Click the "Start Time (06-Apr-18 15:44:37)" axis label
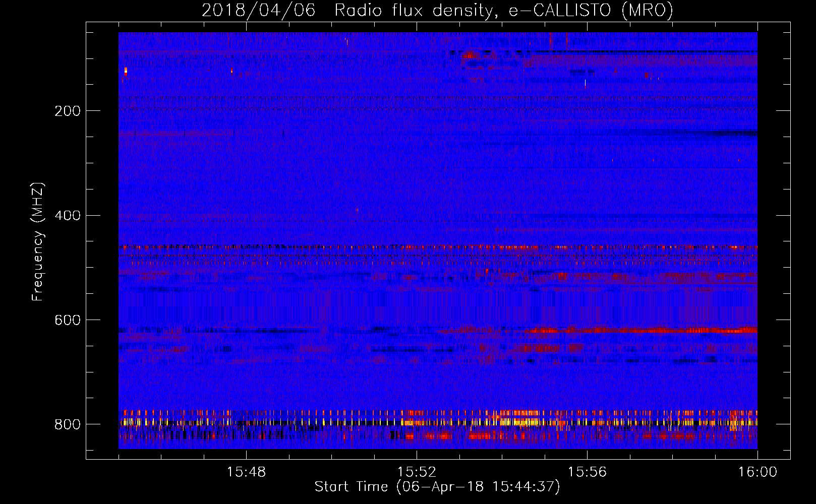Viewport: 816px width, 504px height. coord(437,487)
